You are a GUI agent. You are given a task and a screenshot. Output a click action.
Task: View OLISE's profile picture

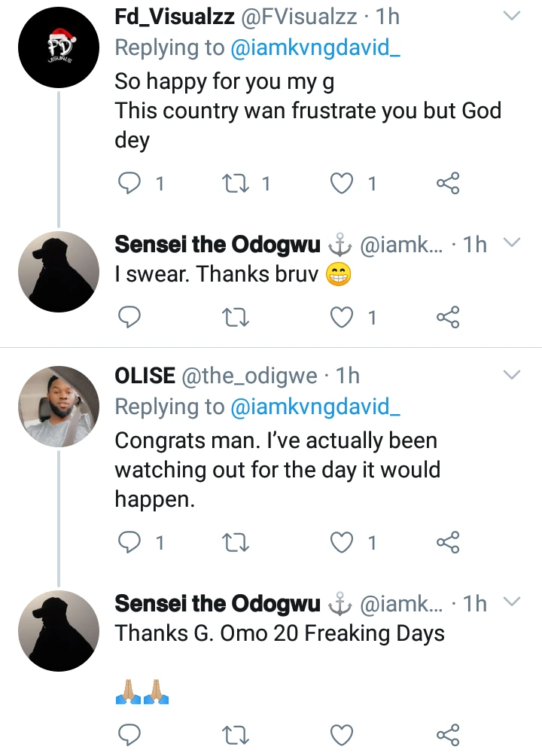pos(59,407)
